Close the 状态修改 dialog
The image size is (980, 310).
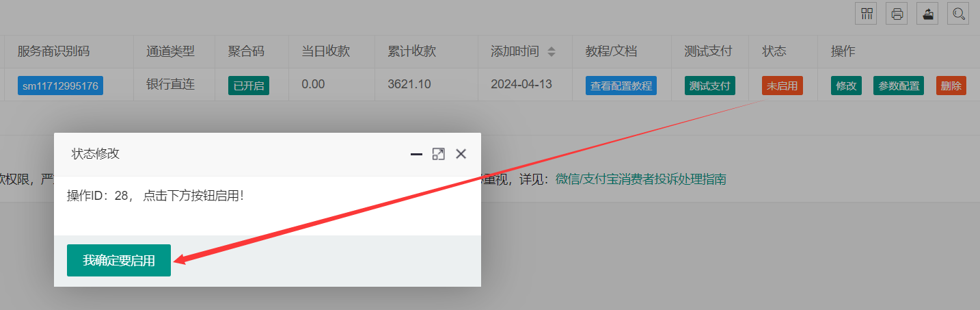coord(461,154)
